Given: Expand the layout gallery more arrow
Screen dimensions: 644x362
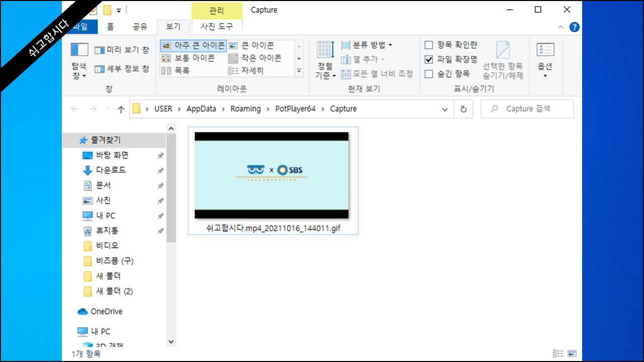Looking at the screenshot, I should coord(299,71).
